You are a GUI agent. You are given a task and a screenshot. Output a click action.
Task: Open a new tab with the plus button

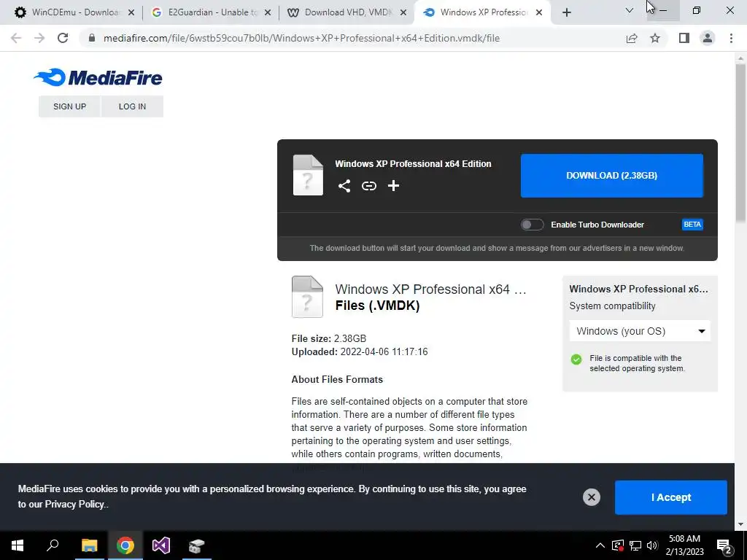click(x=566, y=12)
